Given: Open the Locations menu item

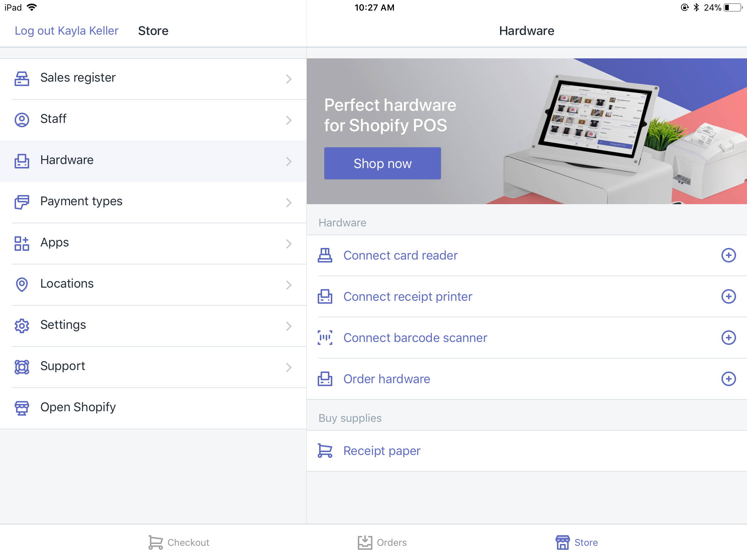Looking at the screenshot, I should 153,285.
